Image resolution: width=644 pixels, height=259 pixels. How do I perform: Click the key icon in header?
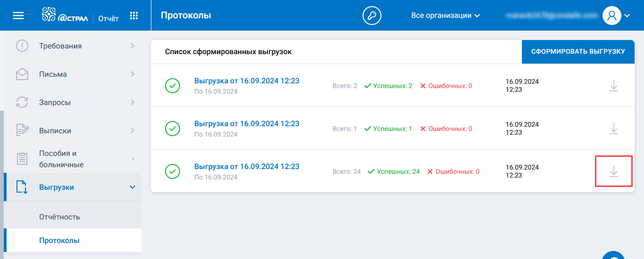[372, 16]
